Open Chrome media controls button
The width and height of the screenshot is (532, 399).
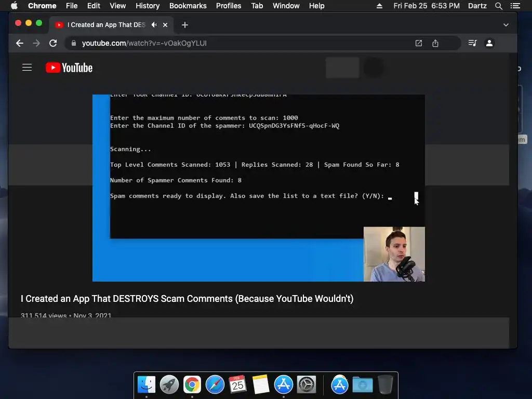[472, 43]
